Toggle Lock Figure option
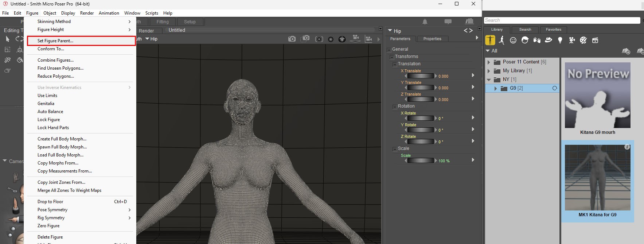Viewport: 644px width, 244px height. tap(48, 120)
